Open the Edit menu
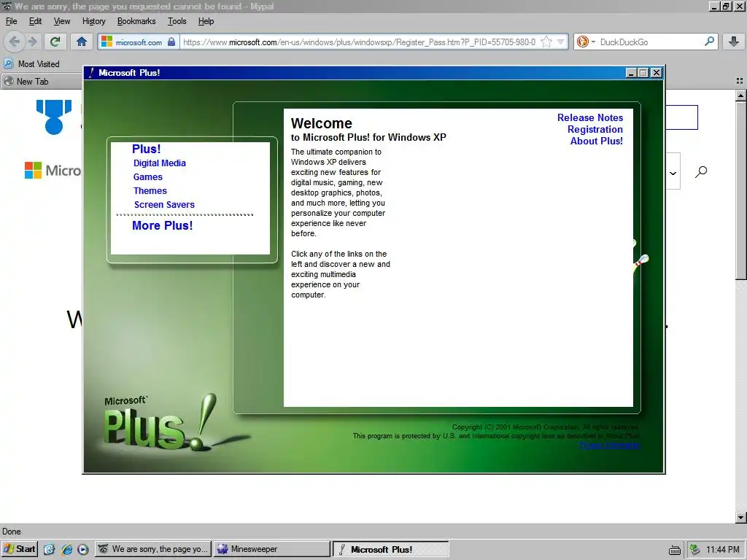 point(35,21)
